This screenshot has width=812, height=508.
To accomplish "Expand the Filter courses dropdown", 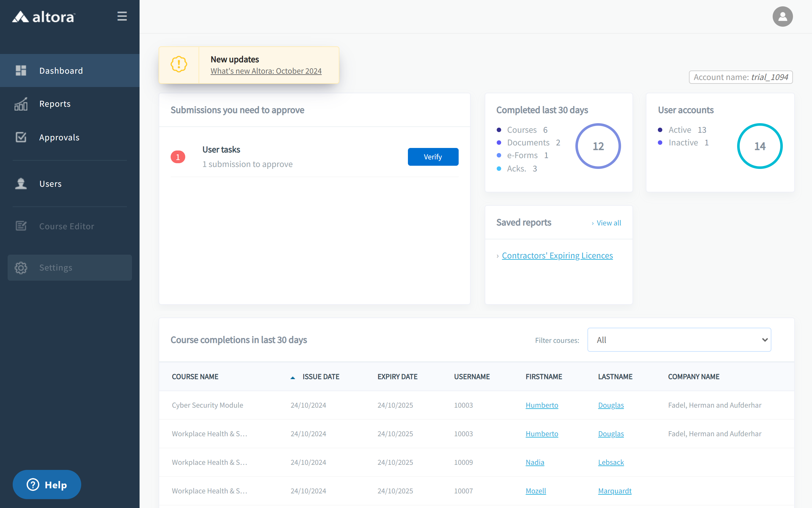I will click(x=679, y=340).
